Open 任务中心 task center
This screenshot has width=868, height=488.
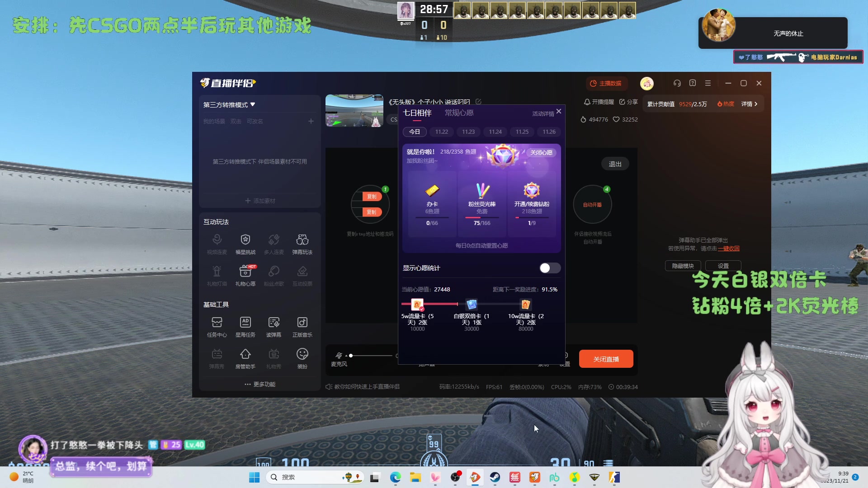coord(217,327)
